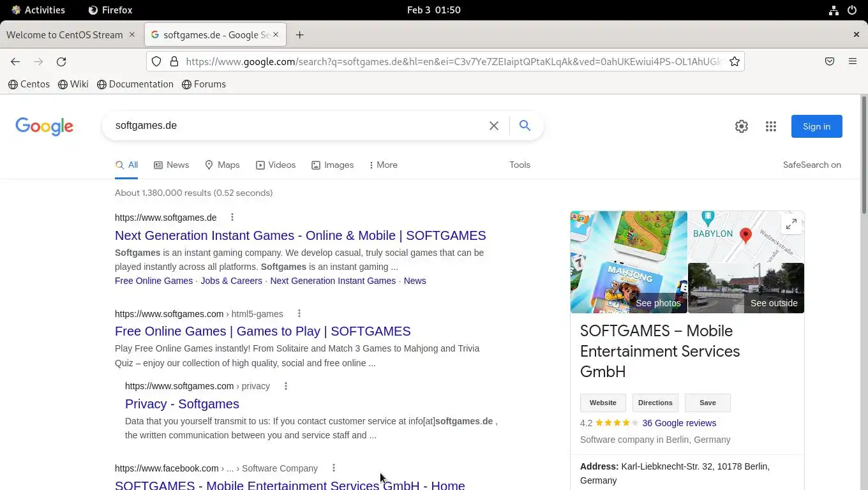Image resolution: width=868 pixels, height=490 pixels.
Task: Select the All results tab
Action: tap(127, 165)
